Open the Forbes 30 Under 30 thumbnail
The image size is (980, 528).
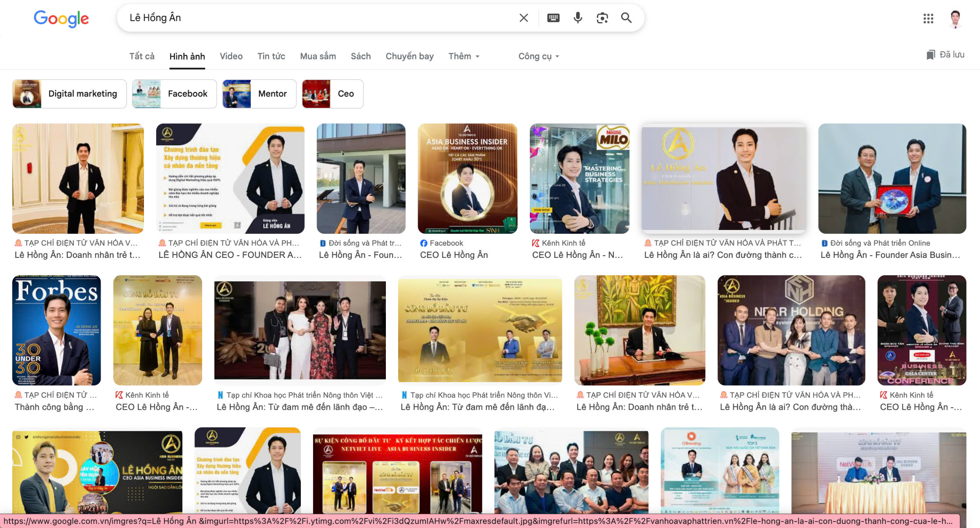(57, 330)
